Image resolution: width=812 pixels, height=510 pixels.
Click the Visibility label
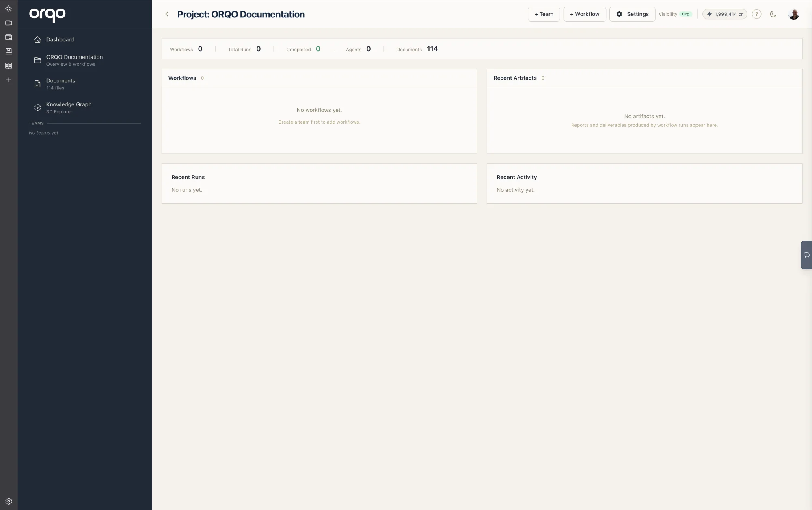coord(668,14)
